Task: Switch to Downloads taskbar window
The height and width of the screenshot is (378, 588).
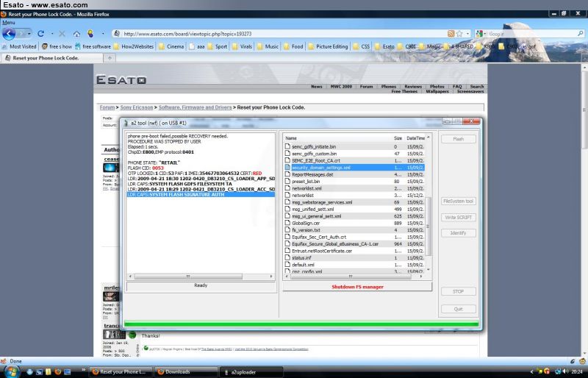Action: [185, 372]
